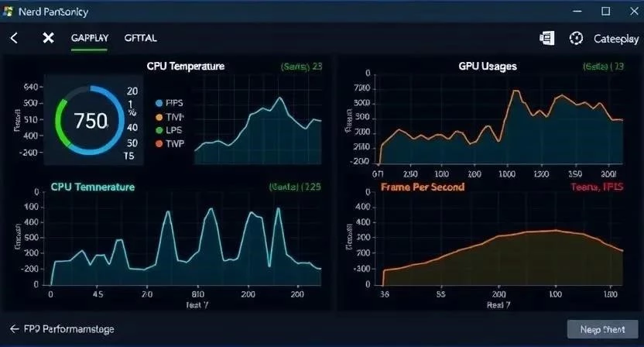Screen dimensions: 644x347
Task: Click the orange TIVP legend color dot
Action: pos(159,117)
